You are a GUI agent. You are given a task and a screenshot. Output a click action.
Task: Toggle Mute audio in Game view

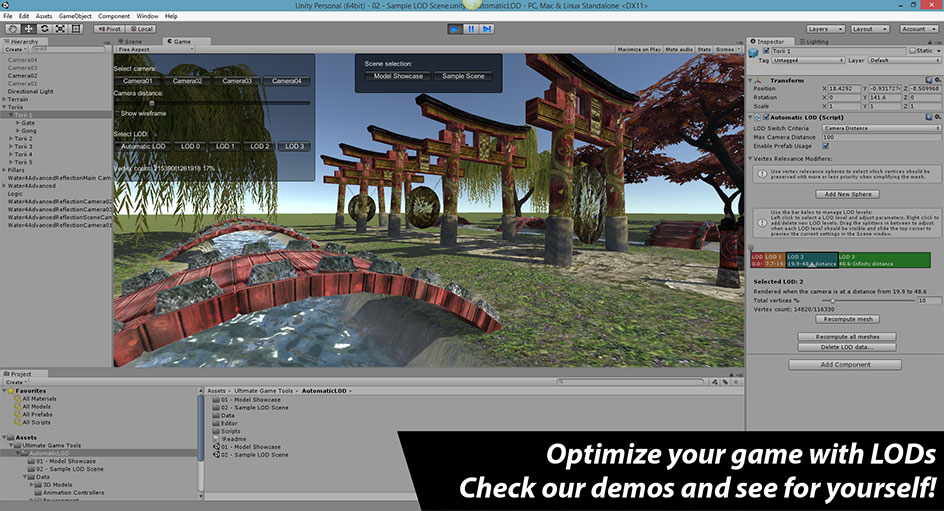click(679, 49)
